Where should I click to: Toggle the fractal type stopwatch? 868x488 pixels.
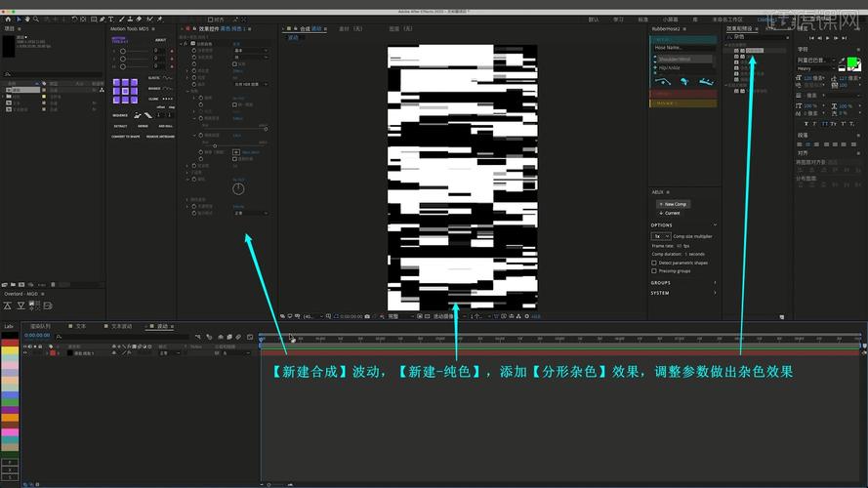(194, 51)
